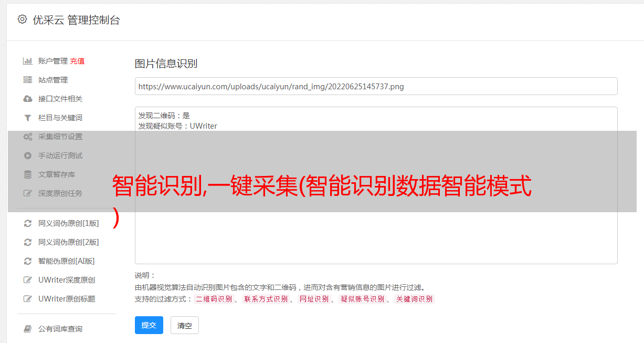Click the 说明： label text
This screenshot has width=644, height=343.
(x=145, y=275)
